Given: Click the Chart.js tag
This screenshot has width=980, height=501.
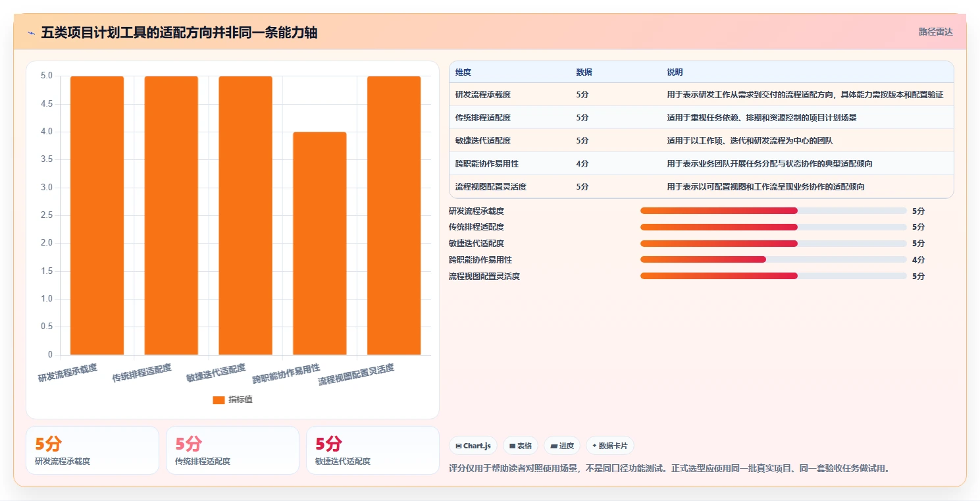Looking at the screenshot, I should pos(473,446).
